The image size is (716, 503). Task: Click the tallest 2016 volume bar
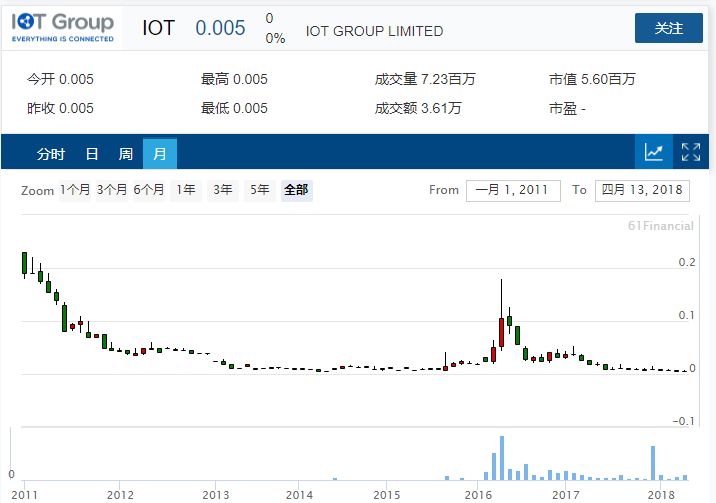(x=502, y=458)
